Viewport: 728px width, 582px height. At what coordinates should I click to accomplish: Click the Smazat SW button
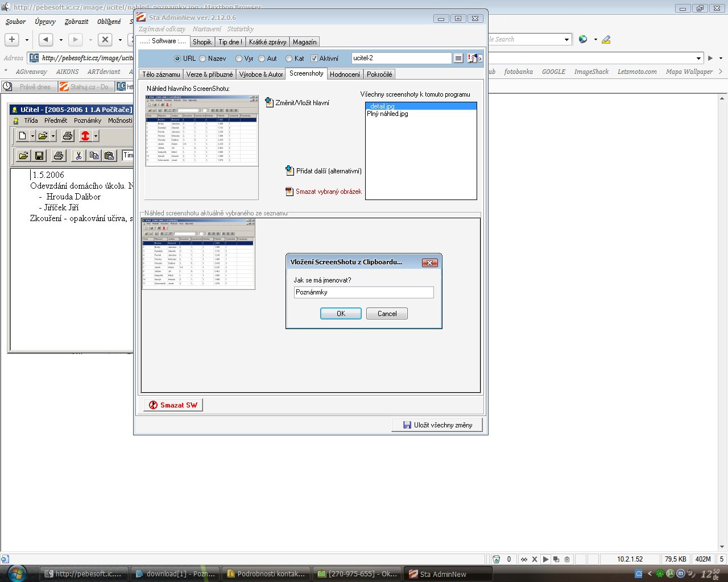coord(173,405)
